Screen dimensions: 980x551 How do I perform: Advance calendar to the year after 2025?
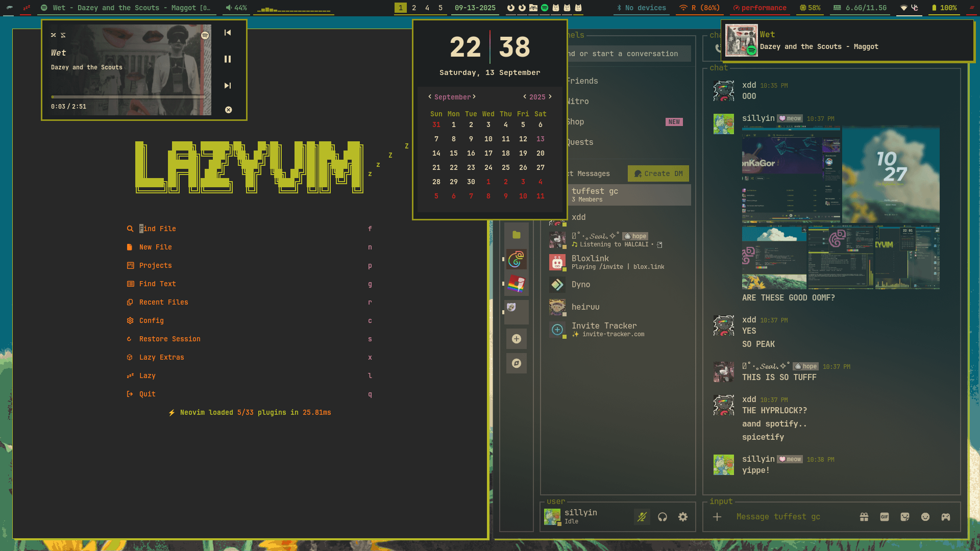(550, 96)
